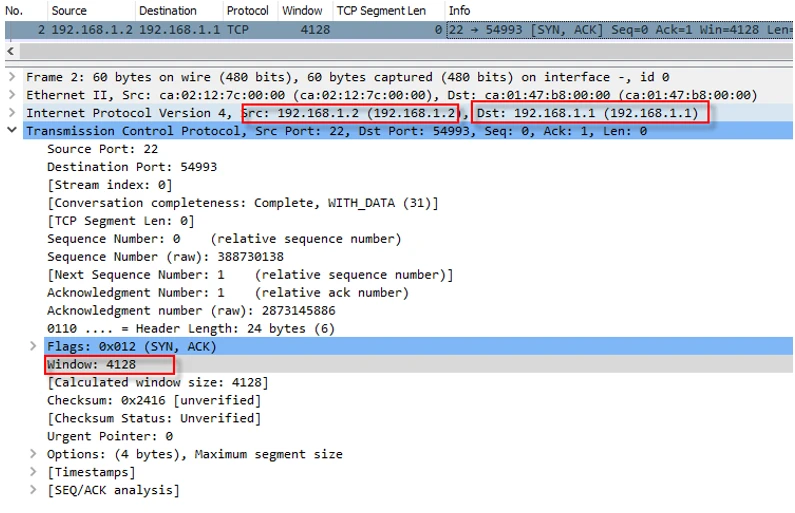
Task: Click the horizontal scrollbar left arrow
Action: coord(10,50)
